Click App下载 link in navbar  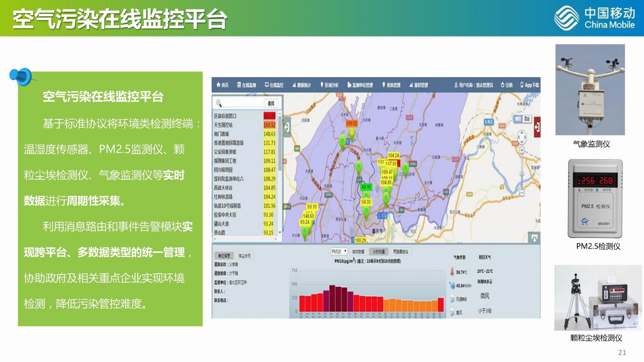(x=530, y=85)
